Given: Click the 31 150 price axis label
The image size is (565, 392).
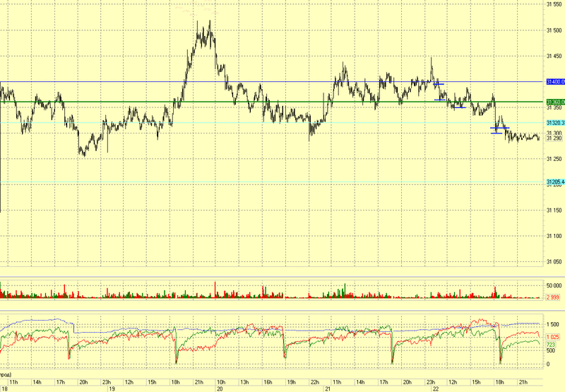Looking at the screenshot, I should pyautogui.click(x=554, y=210).
